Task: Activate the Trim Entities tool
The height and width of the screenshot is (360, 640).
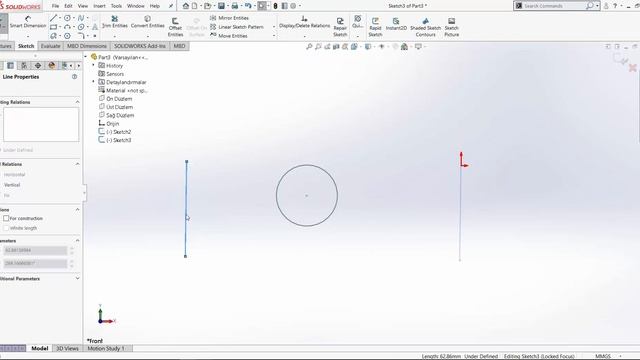Action: coord(115,22)
